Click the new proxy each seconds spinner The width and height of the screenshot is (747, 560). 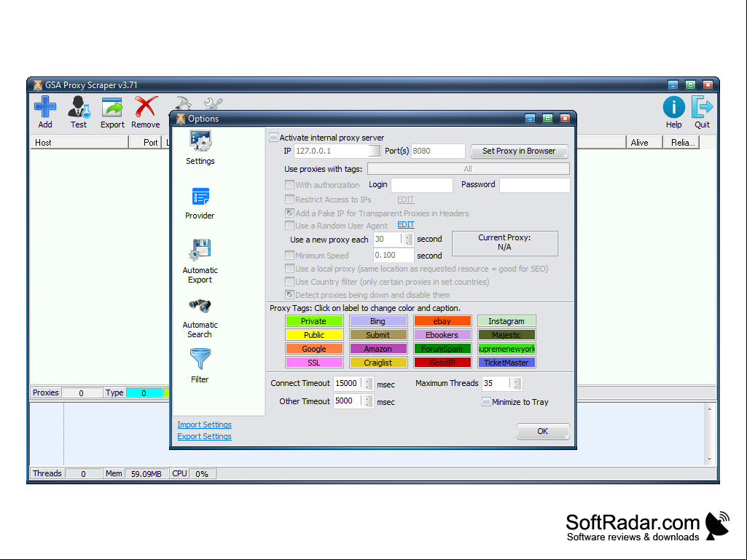(407, 239)
